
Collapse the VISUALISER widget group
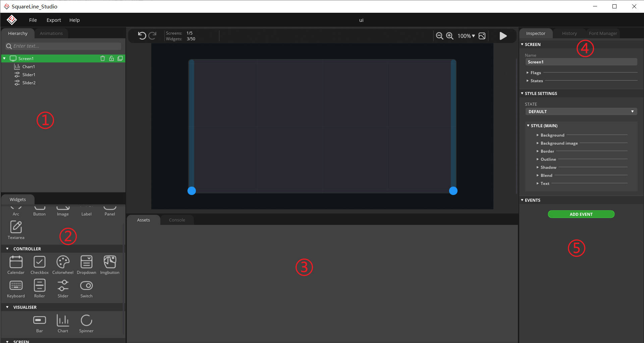coord(7,307)
